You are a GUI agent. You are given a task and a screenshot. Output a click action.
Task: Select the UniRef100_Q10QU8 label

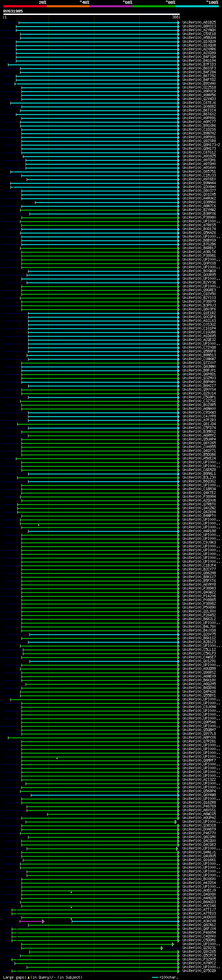pyautogui.click(x=199, y=45)
